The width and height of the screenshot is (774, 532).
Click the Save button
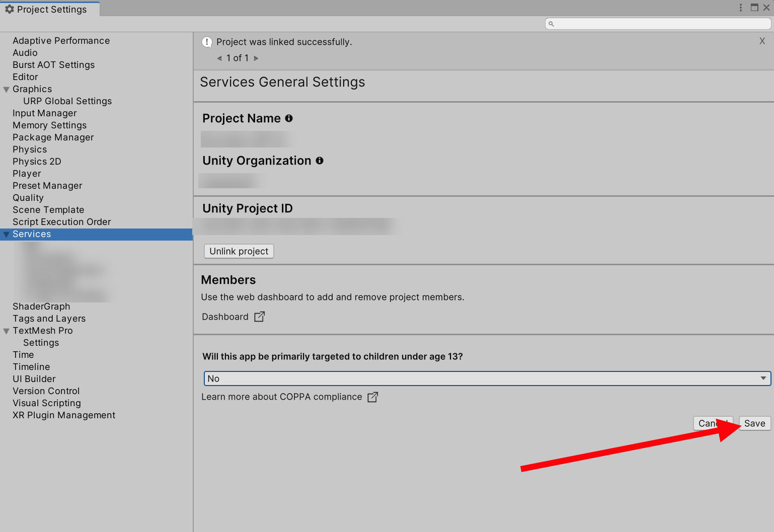(755, 423)
